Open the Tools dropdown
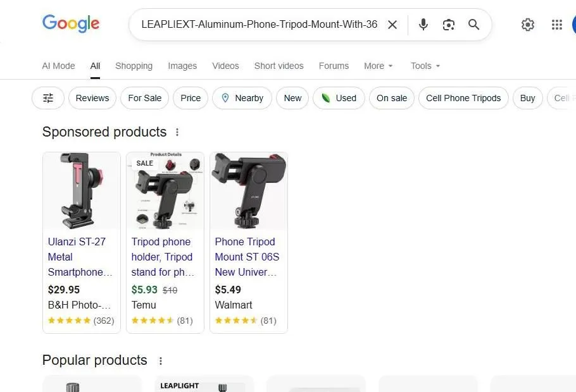Viewport: 576px width, 392px height. [x=424, y=66]
